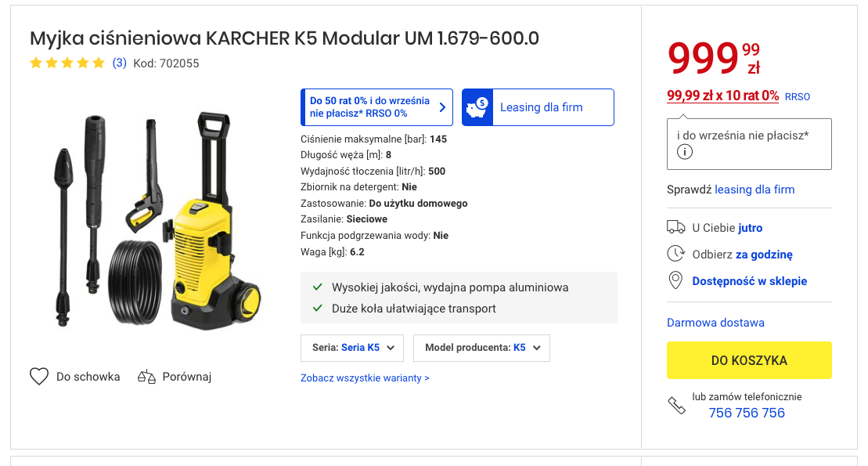The height and width of the screenshot is (466, 868).
Task: Click the Karcher pressure washer product image
Action: coord(157,221)
